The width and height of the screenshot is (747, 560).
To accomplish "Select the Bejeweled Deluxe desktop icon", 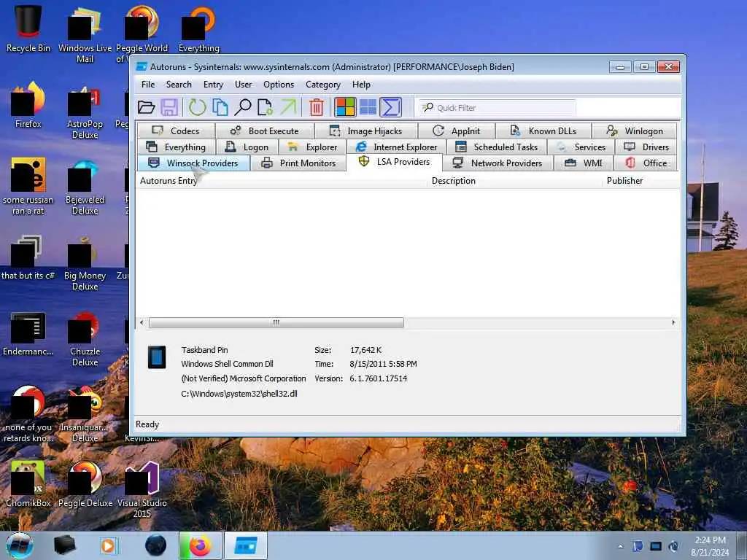I will (85, 187).
